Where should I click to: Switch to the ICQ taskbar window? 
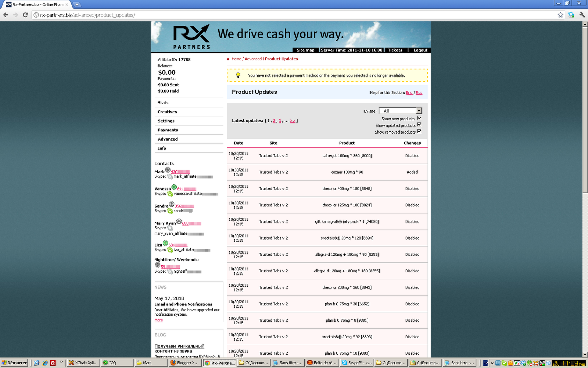117,363
